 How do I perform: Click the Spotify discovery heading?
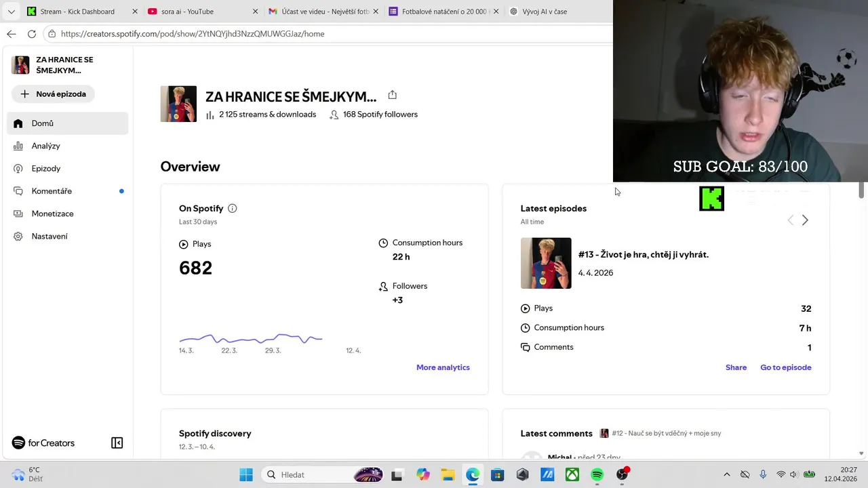tap(215, 433)
